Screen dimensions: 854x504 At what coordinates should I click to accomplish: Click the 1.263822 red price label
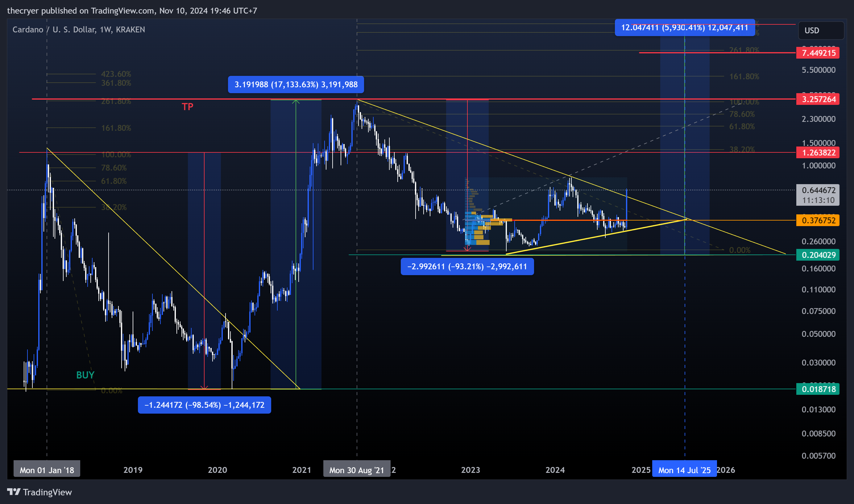[x=818, y=152]
